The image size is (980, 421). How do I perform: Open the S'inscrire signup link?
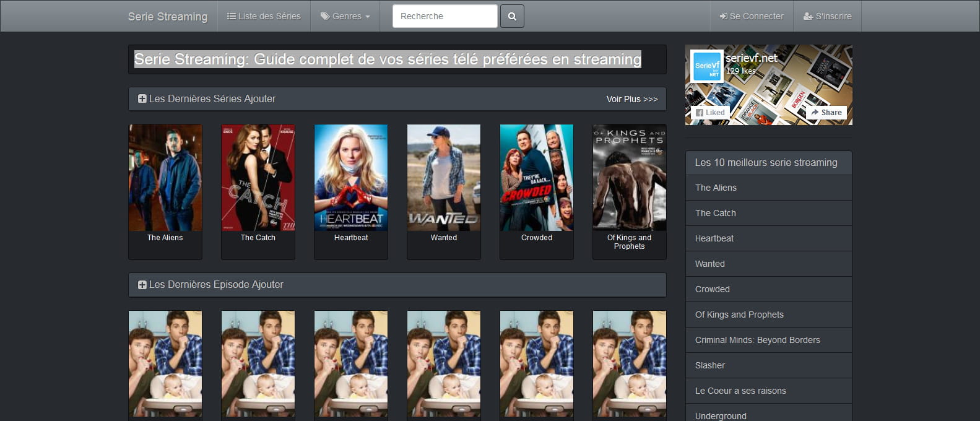coord(828,16)
